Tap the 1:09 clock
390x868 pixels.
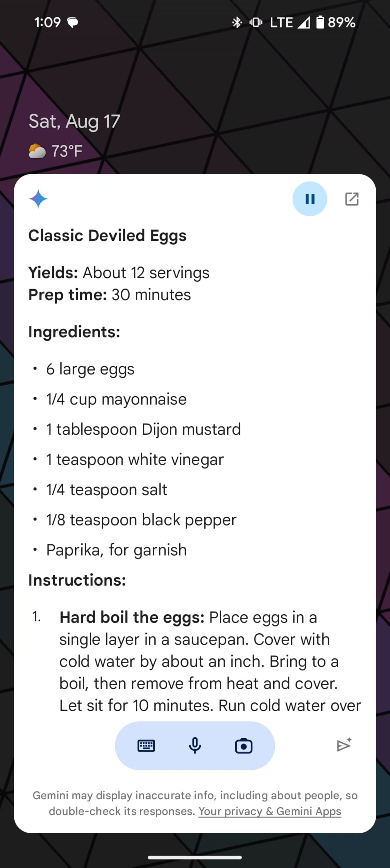(x=47, y=23)
